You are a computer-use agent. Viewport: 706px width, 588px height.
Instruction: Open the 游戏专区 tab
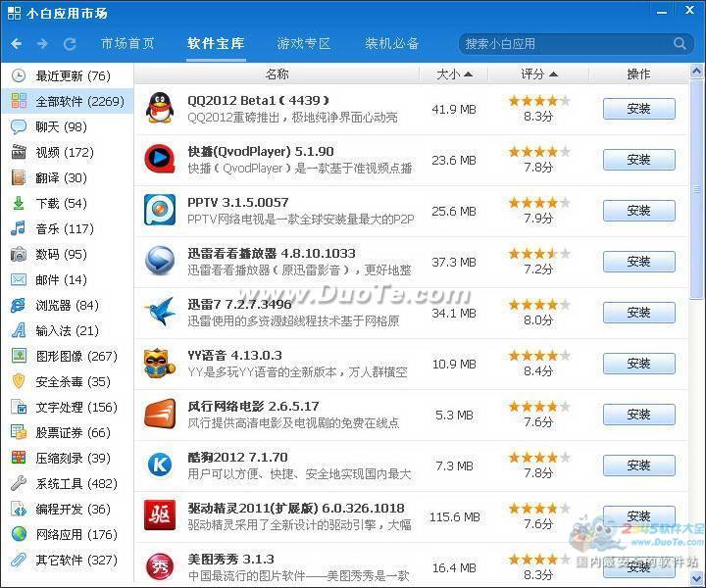click(304, 44)
